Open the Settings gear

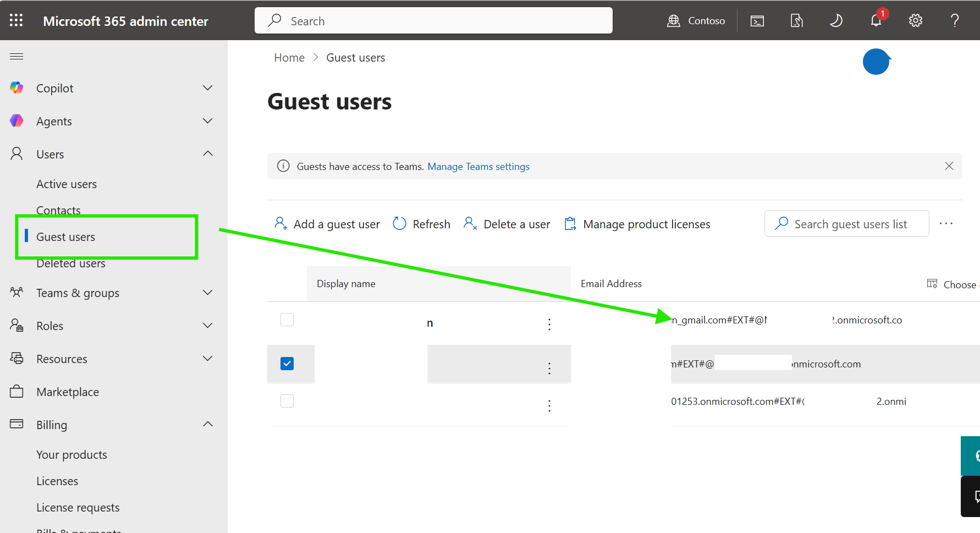tap(916, 21)
